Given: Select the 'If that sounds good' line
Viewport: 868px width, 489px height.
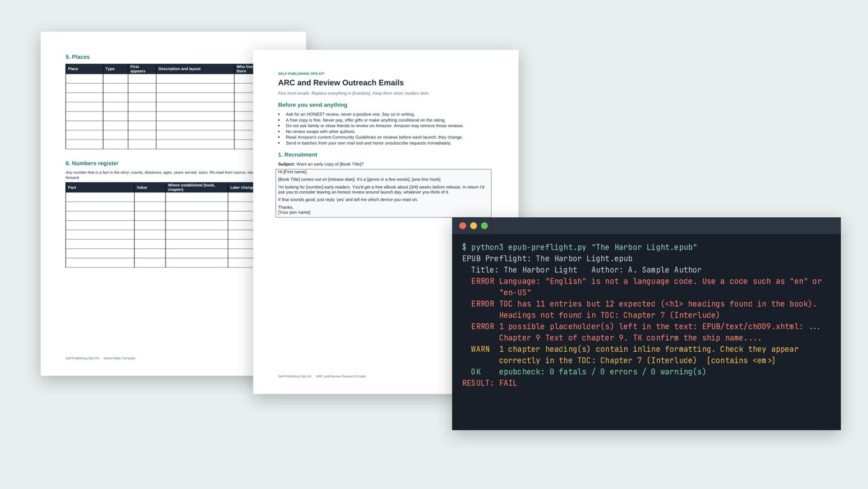Looking at the screenshot, I should click(x=348, y=200).
